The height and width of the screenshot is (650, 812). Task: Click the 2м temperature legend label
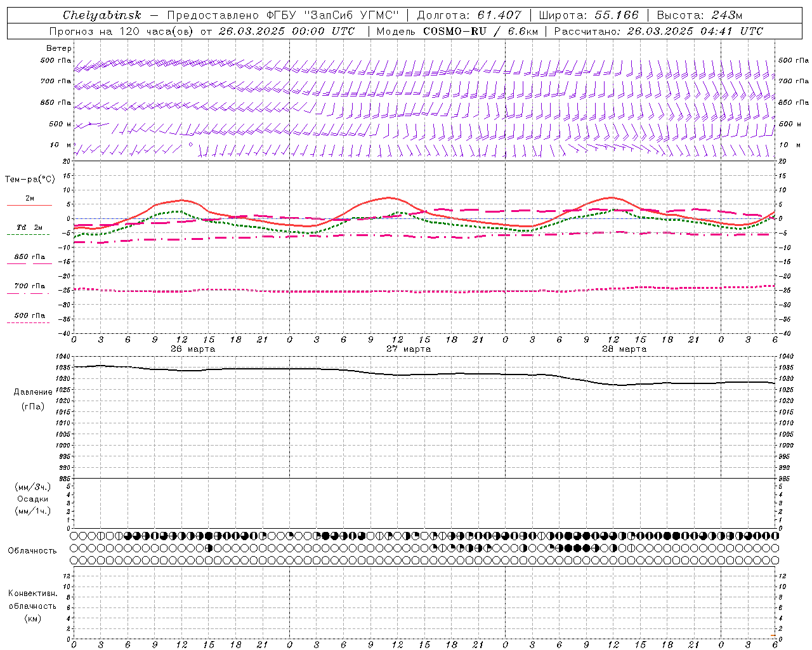point(30,199)
